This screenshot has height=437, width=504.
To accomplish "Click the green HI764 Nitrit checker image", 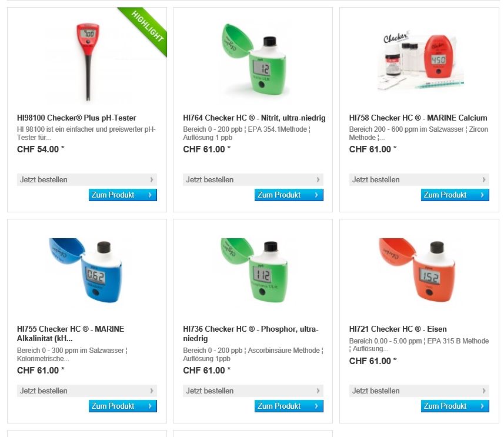I will (253, 60).
